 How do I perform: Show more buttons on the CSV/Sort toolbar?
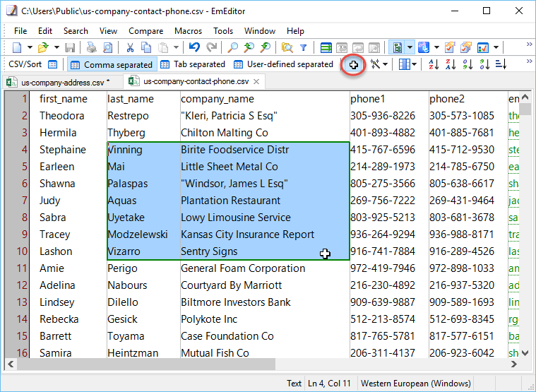tap(530, 61)
